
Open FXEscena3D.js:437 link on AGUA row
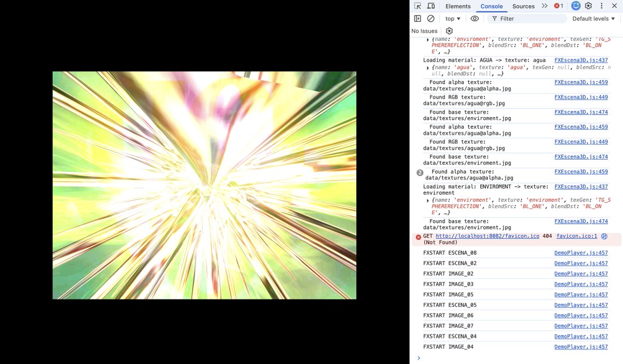pos(581,60)
